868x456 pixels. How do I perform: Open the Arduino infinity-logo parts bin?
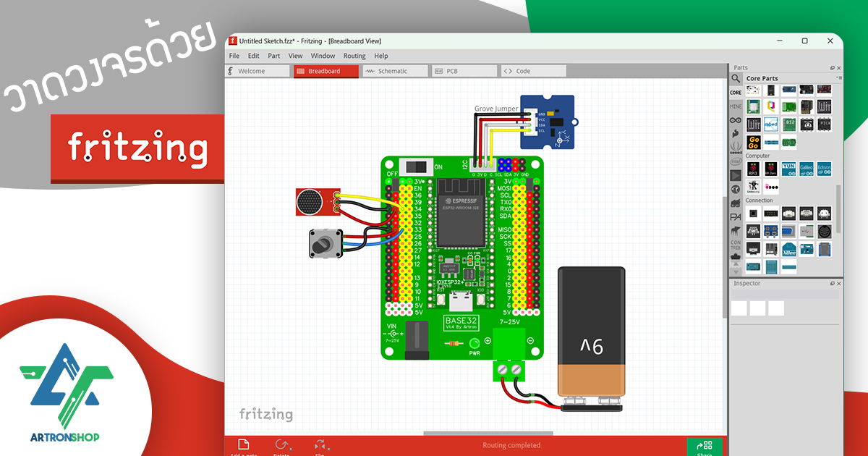736,120
